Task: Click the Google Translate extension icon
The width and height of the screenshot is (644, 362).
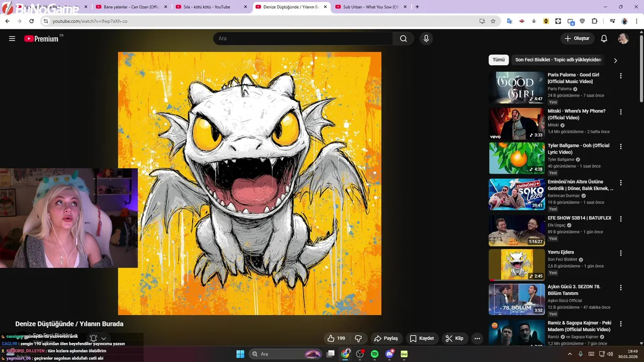Action: pos(509,21)
